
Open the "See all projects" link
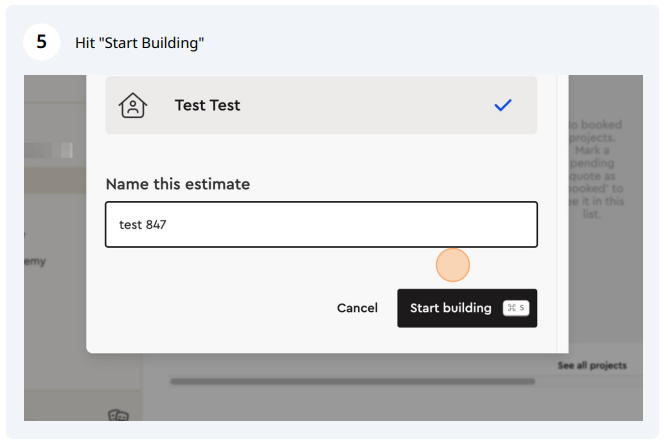(592, 366)
